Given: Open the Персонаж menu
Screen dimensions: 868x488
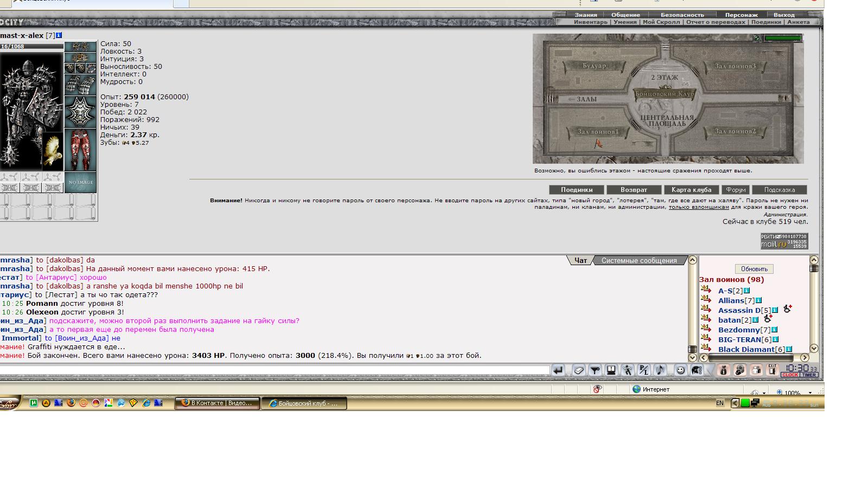Looking at the screenshot, I should coord(741,15).
